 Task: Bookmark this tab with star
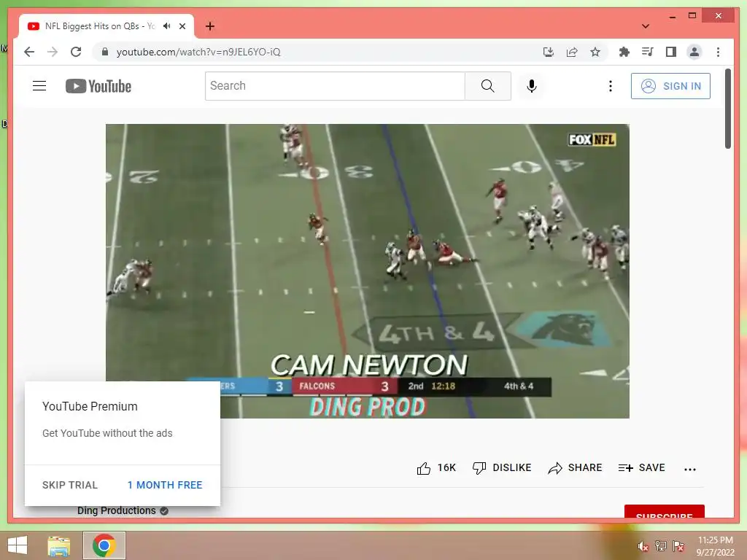(595, 52)
